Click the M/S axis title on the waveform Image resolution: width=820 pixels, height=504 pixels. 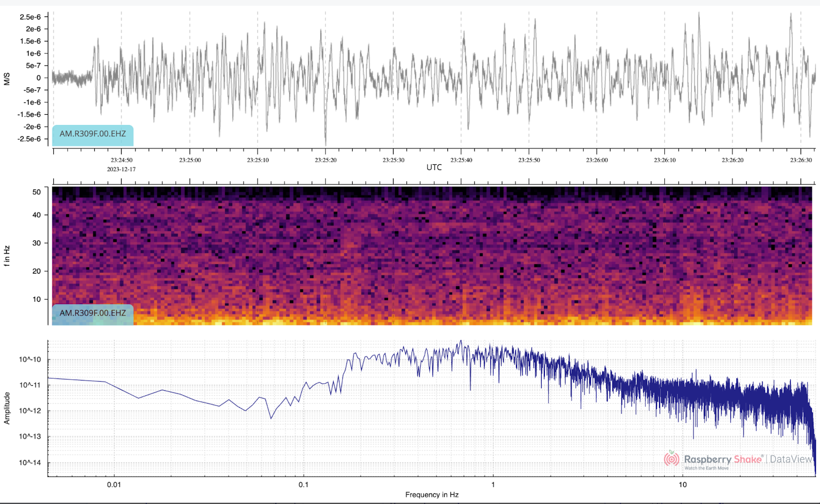coord(7,78)
